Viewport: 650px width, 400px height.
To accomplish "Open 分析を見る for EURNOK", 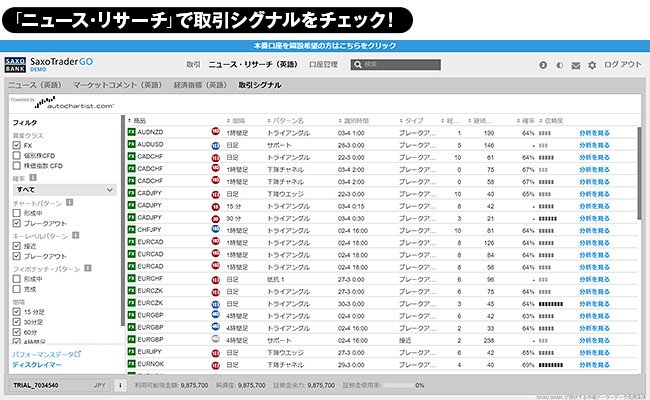I will (x=594, y=365).
